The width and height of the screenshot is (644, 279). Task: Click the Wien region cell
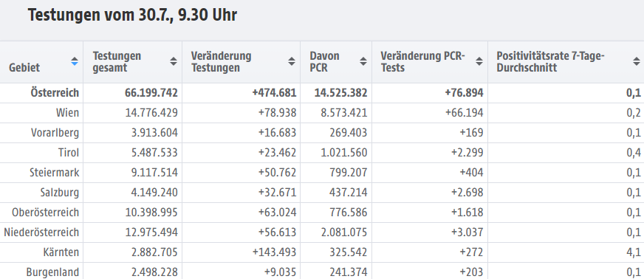coord(67,113)
